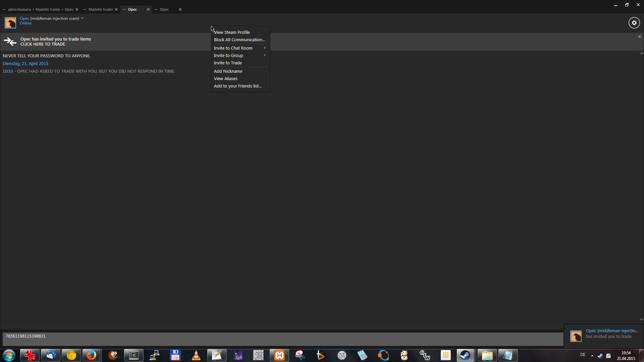Click the Steam taskbar icon
Screen dimensions: 644x362
[x=465, y=355]
